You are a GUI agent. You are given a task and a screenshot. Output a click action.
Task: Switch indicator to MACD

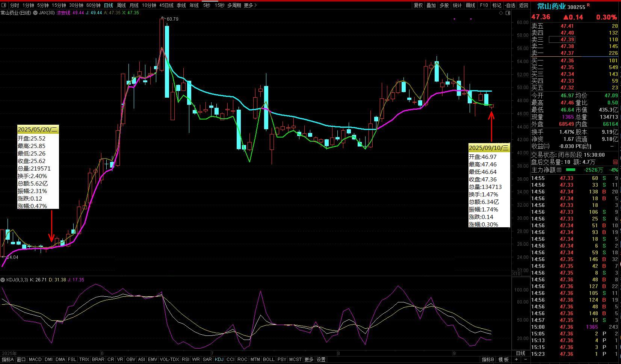click(x=35, y=359)
